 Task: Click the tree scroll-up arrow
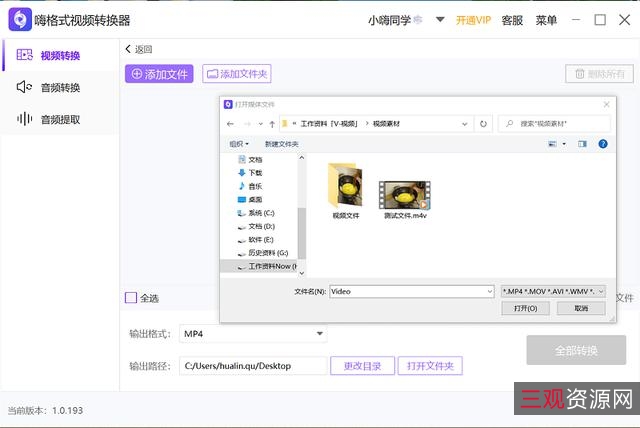pyautogui.click(x=302, y=157)
